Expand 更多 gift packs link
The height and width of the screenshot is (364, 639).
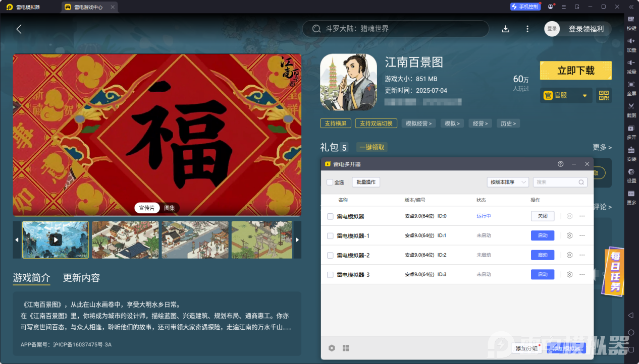point(602,147)
